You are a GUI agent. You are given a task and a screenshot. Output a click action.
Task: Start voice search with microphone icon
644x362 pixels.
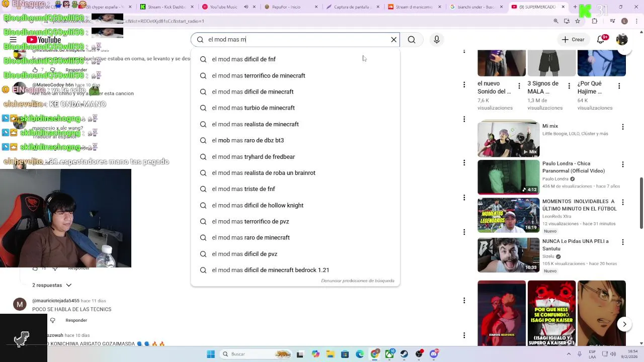[437, 40]
